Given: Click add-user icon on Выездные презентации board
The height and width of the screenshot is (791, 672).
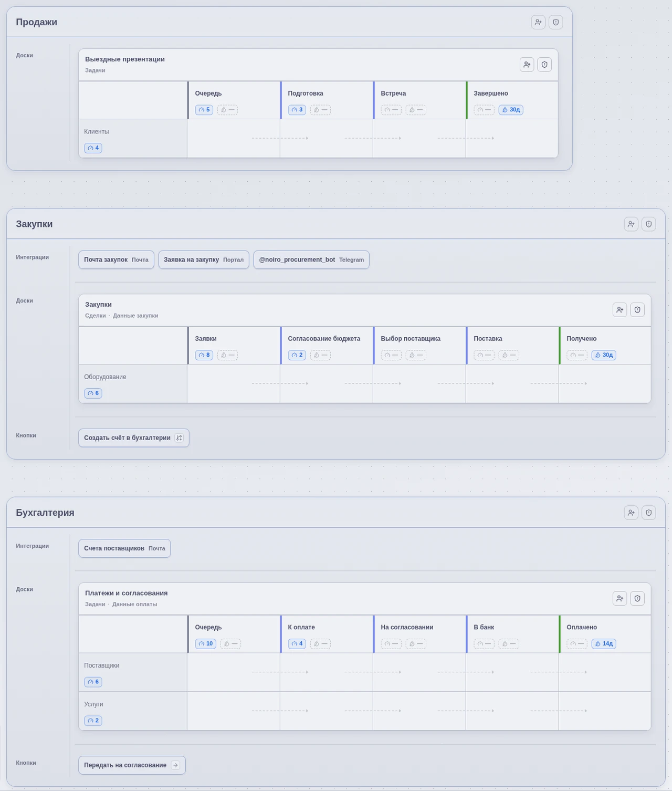Looking at the screenshot, I should point(527,65).
